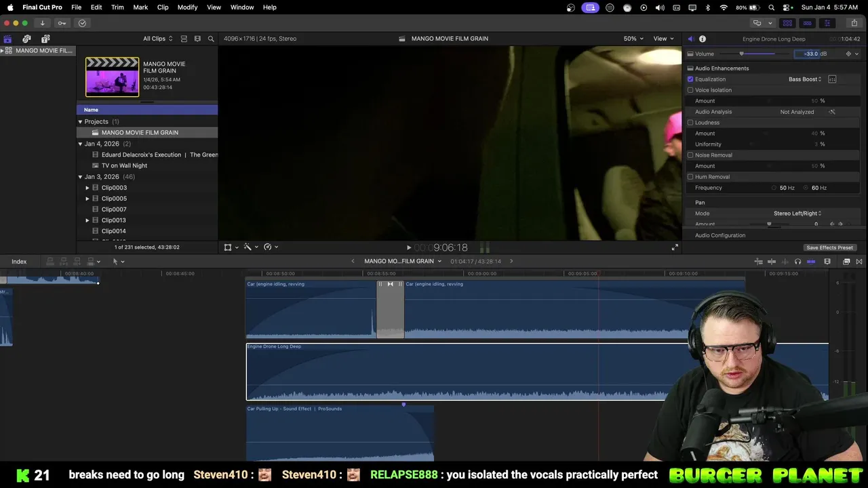868x488 pixels.
Task: Click the Share export icon
Action: pyautogui.click(x=854, y=23)
